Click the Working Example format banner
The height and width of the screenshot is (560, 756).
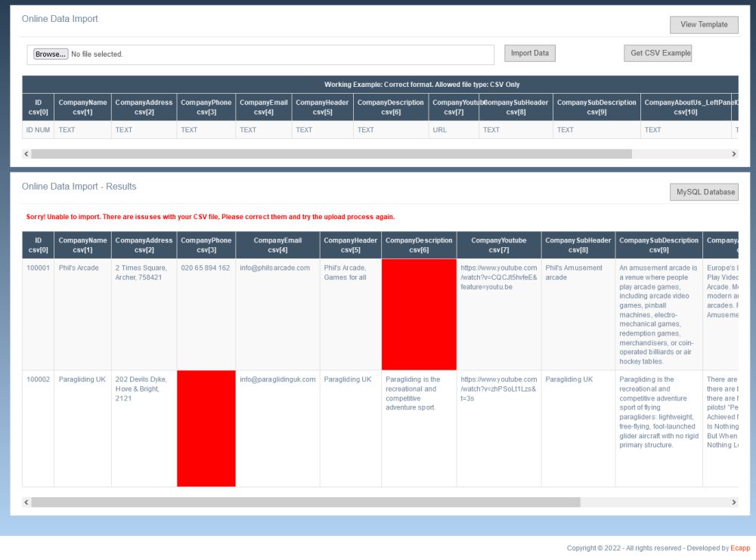click(422, 85)
